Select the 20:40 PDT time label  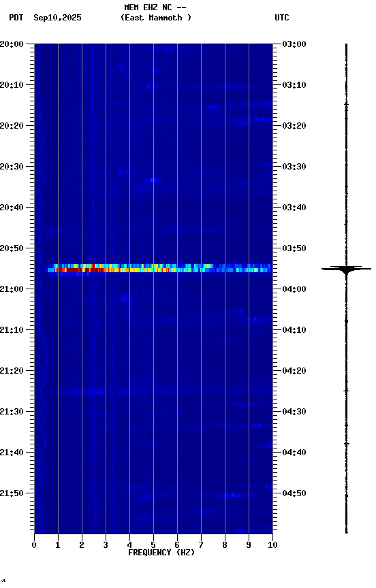pyautogui.click(x=12, y=208)
